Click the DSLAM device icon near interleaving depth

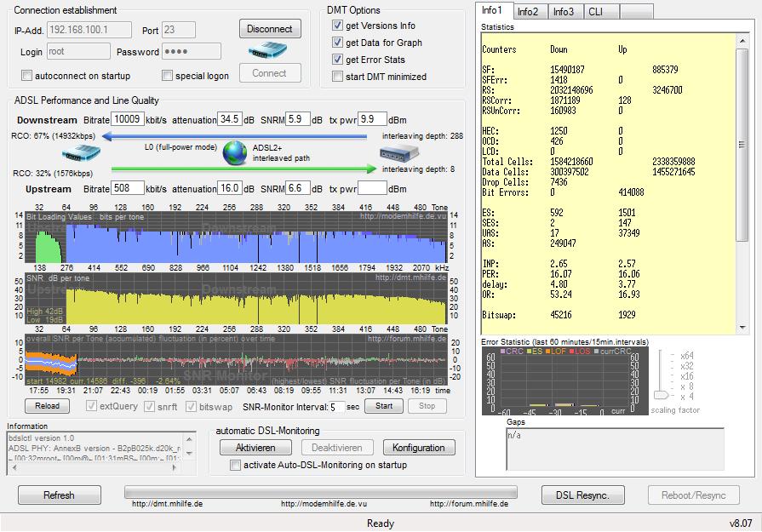pyautogui.click(x=399, y=154)
